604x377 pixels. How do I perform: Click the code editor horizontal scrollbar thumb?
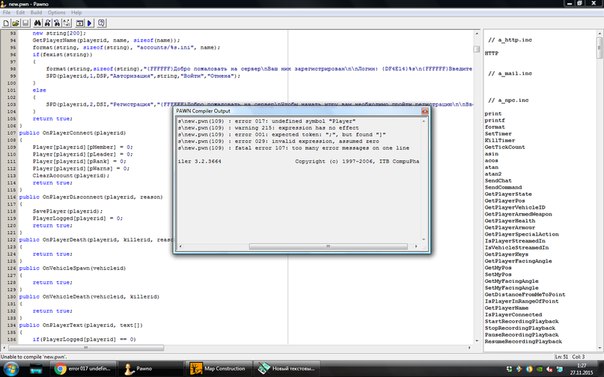point(86,348)
